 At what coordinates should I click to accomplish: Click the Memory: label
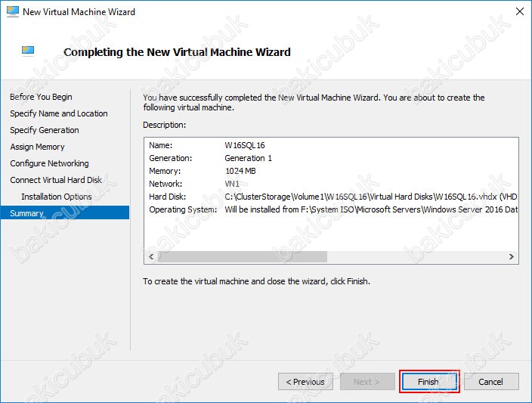click(x=165, y=171)
